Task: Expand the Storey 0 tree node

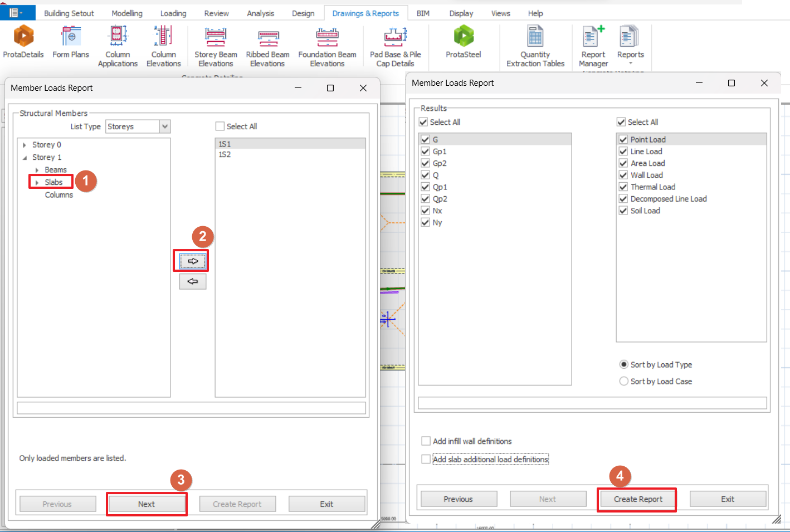Action: 25,145
